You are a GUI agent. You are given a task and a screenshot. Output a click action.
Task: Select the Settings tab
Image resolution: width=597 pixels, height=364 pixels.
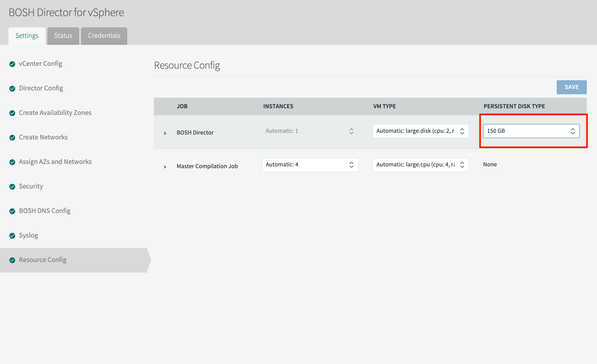[27, 36]
